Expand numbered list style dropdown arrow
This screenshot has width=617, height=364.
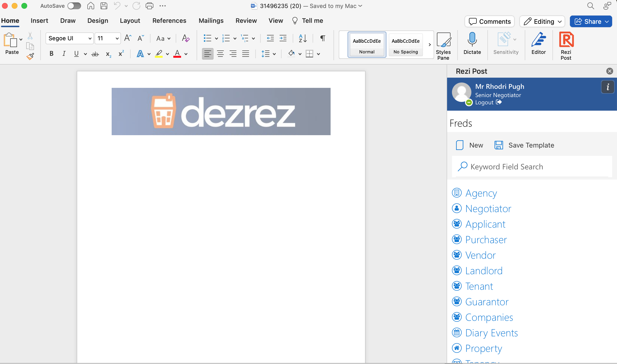click(x=235, y=39)
